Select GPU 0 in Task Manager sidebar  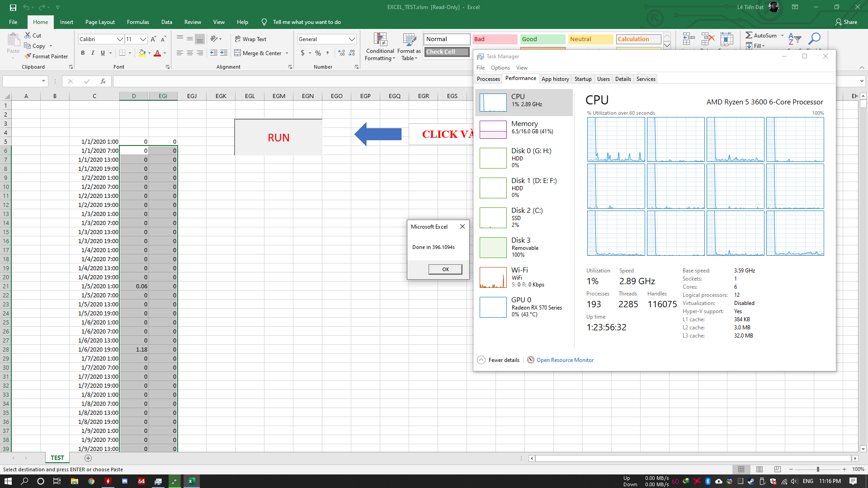point(524,307)
